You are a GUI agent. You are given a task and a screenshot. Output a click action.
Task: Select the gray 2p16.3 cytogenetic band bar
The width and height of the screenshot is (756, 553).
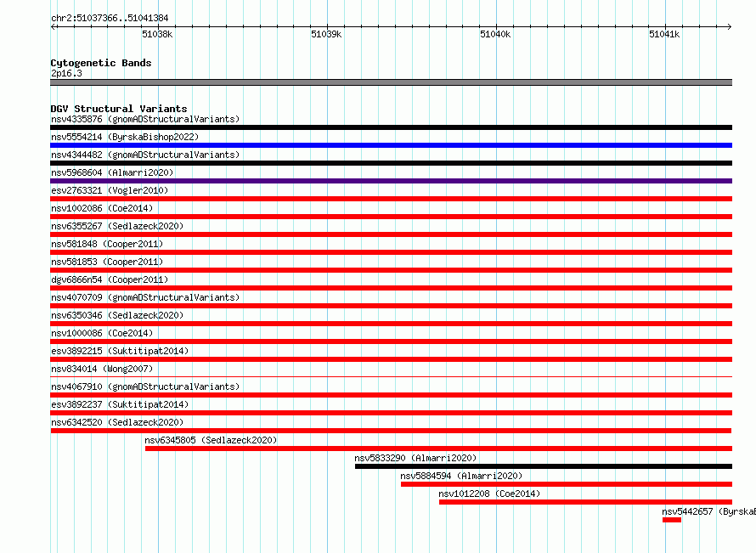click(391, 82)
